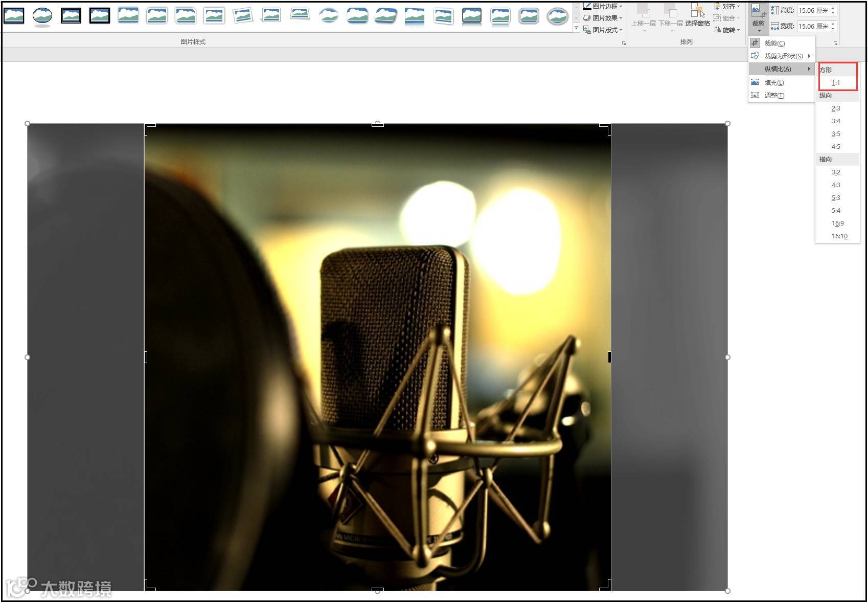Open the 对齐 dropdown
868x603 pixels.
point(727,6)
